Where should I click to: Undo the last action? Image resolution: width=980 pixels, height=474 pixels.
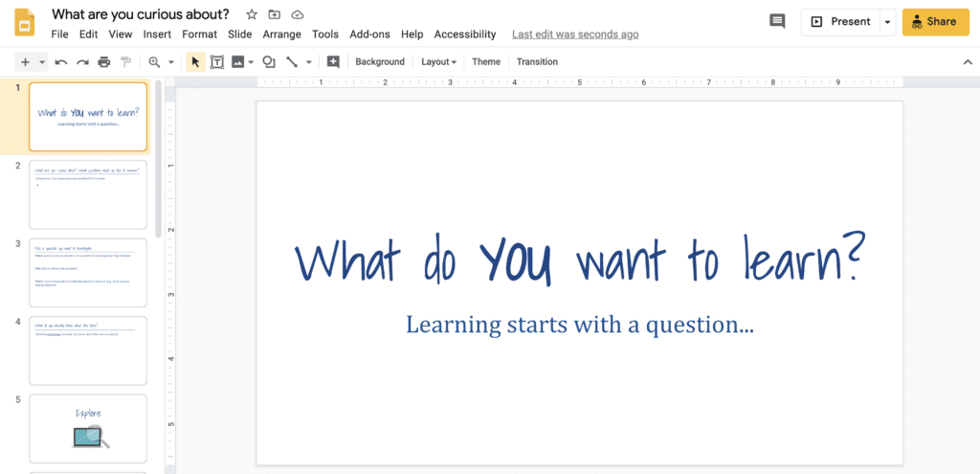click(61, 62)
